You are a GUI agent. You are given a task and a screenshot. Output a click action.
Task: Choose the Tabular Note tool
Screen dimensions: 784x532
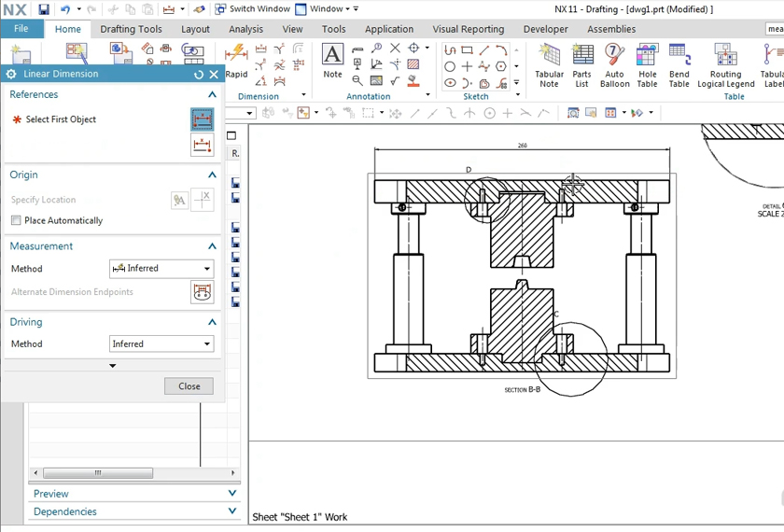[549, 65]
